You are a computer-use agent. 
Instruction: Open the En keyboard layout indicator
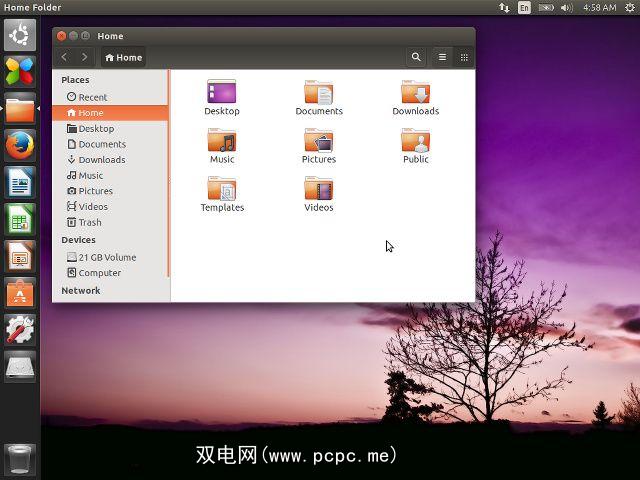pos(524,8)
